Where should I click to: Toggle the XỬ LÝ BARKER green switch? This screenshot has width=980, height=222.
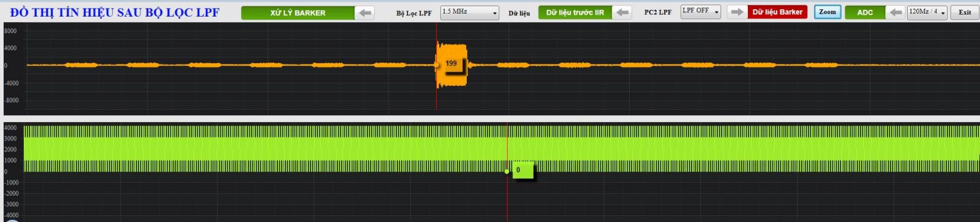[298, 13]
